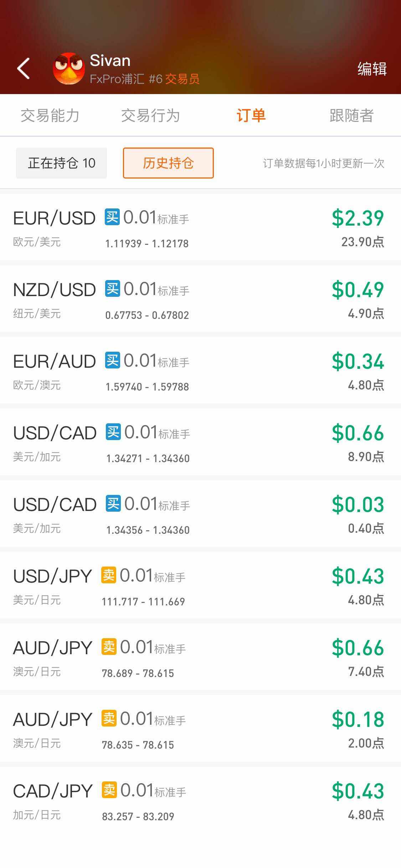Tap the 卖 sell badge on CAD/JPY
The height and width of the screenshot is (868, 401).
(x=109, y=790)
